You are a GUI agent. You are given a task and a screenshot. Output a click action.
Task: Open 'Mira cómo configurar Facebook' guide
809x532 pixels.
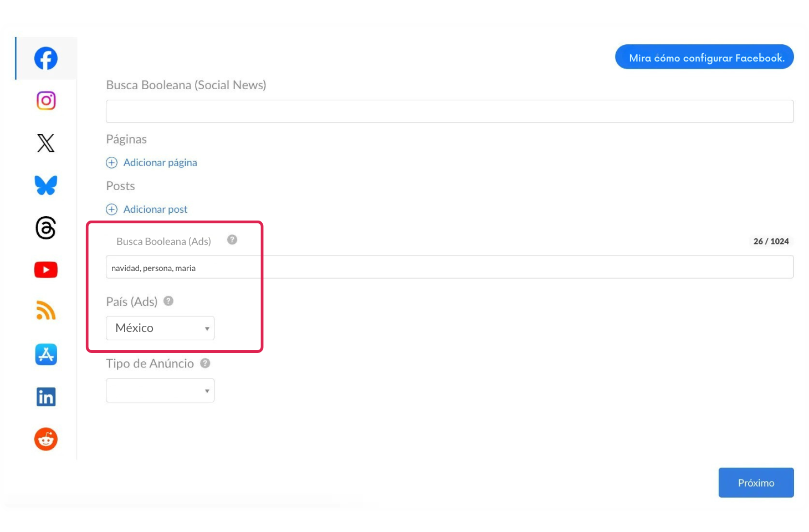[x=704, y=57]
